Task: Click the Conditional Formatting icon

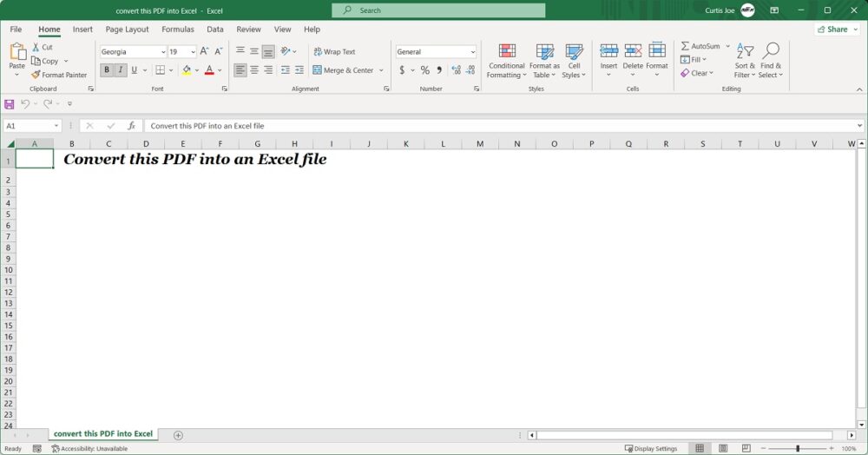Action: [507, 51]
